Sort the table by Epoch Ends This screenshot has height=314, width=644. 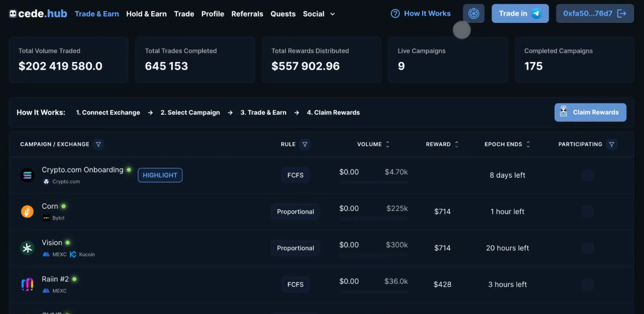pos(528,144)
